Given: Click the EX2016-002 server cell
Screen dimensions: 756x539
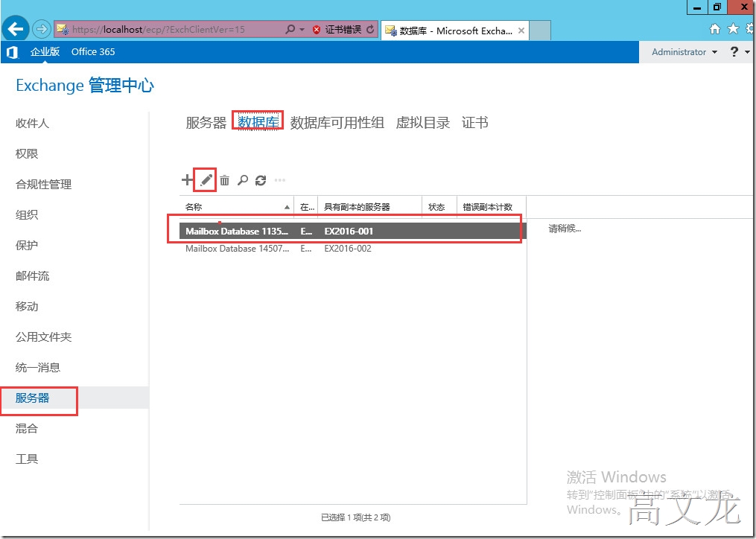Looking at the screenshot, I should [x=348, y=249].
